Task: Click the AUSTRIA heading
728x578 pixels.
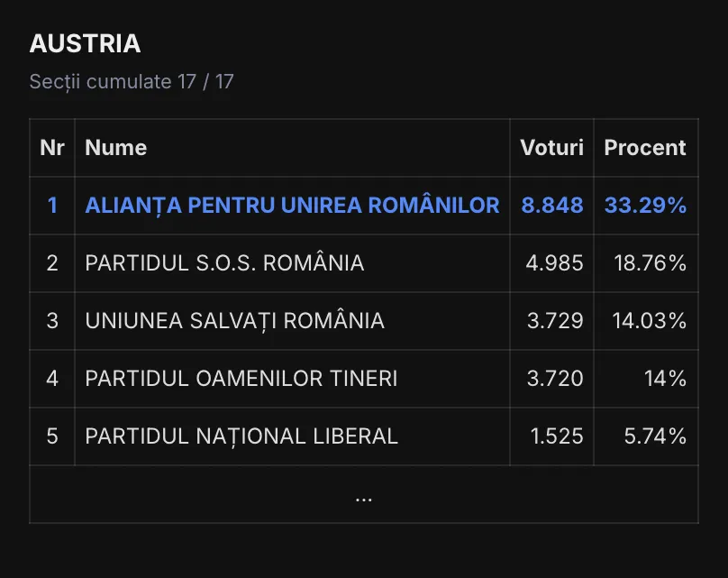Action: 85,43
